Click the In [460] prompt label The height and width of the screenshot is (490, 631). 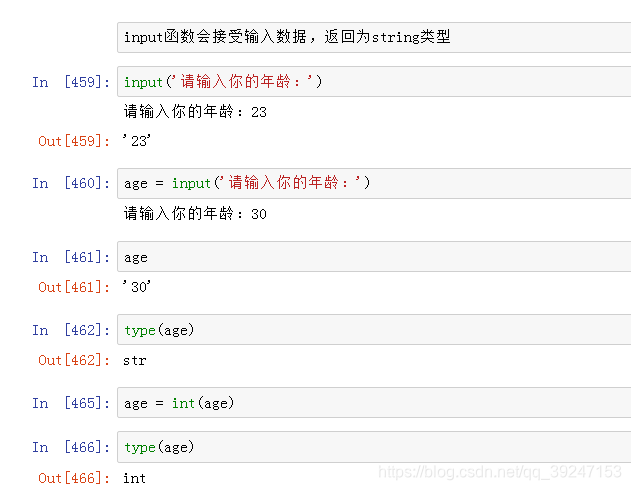[71, 183]
